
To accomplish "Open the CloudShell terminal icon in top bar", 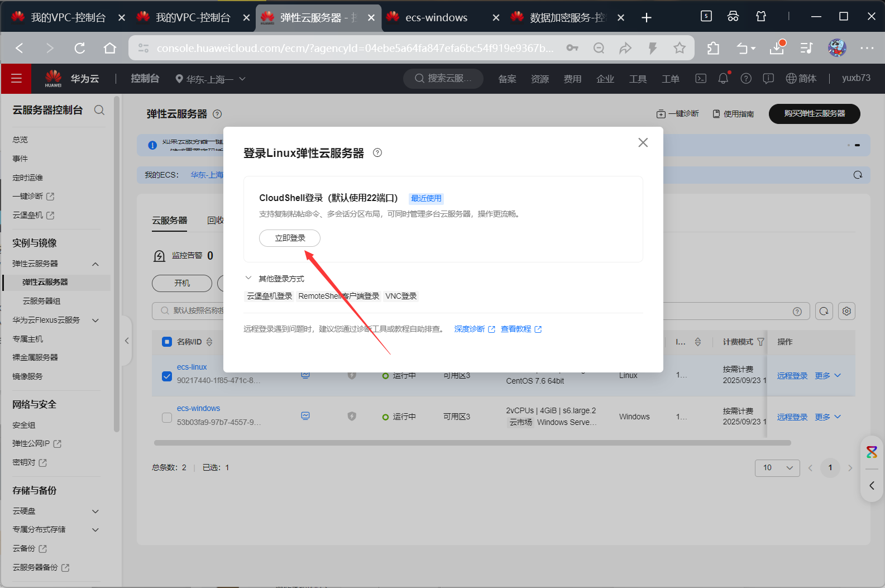I will pyautogui.click(x=701, y=79).
